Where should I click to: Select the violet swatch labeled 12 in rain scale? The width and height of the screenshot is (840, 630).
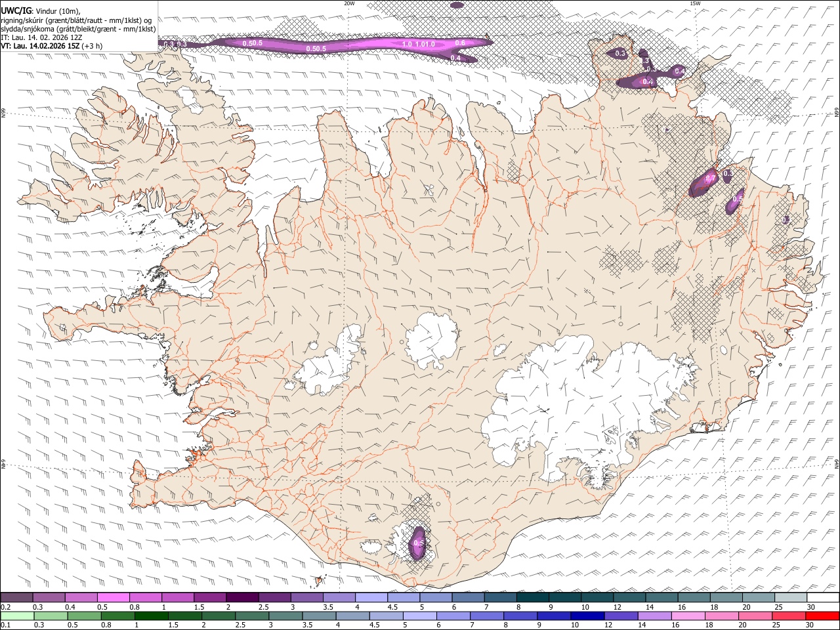coord(621,616)
